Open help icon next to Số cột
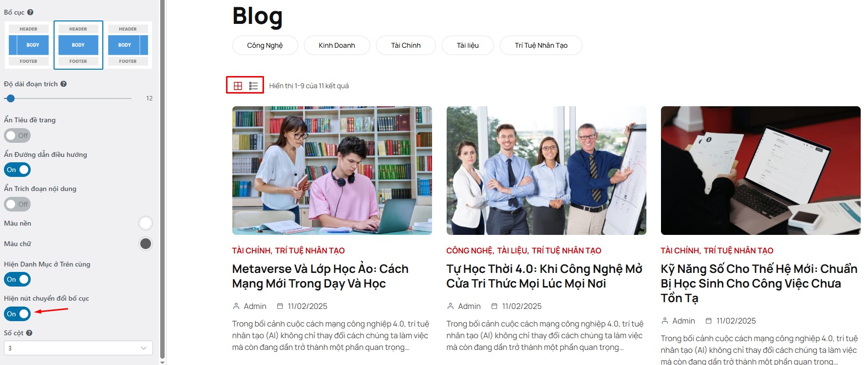Image resolution: width=868 pixels, height=365 pixels. coord(29,333)
